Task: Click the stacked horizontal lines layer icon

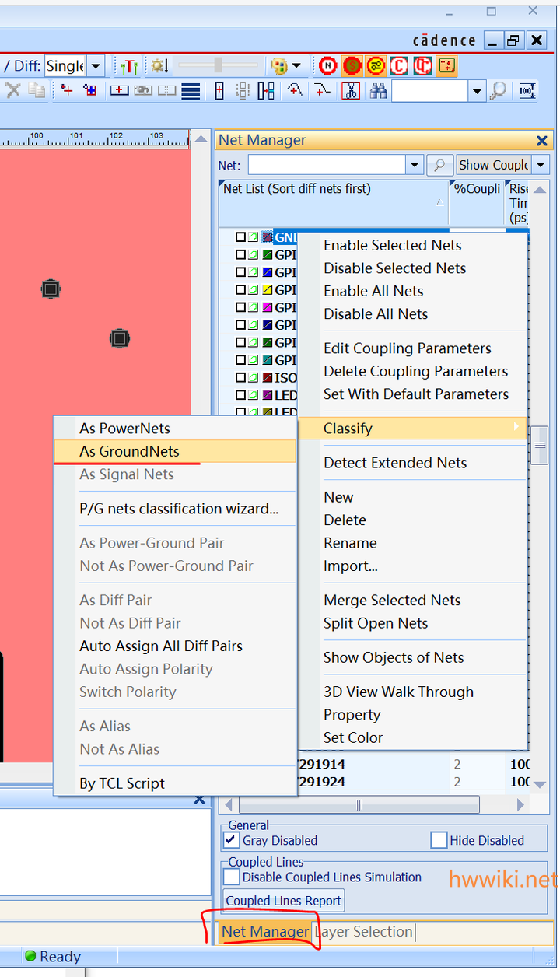Action: pos(191,91)
